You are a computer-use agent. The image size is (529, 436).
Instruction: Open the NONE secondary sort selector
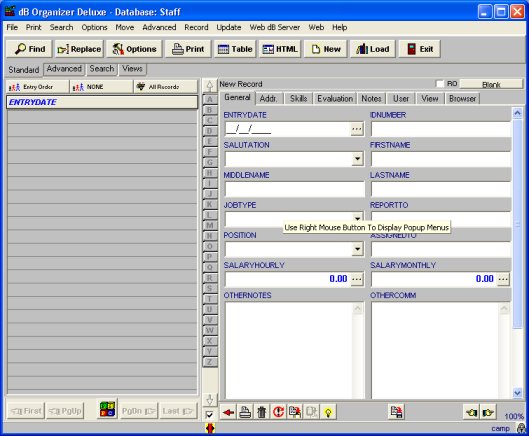[x=102, y=87]
